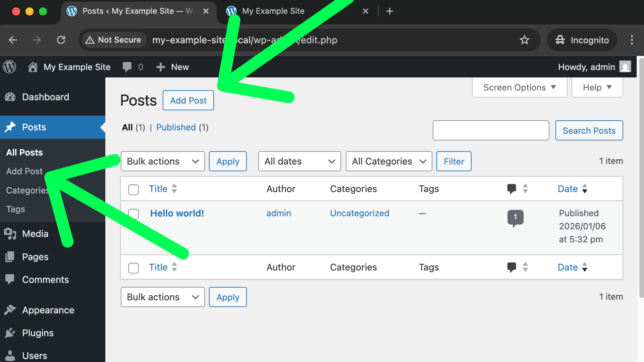Open the site home icon link
Image resolution: width=644 pixels, height=362 pixels.
tap(33, 67)
